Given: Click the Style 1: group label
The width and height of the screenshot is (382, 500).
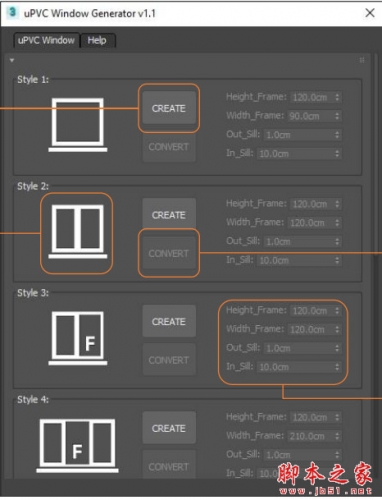Looking at the screenshot, I should click(33, 80).
